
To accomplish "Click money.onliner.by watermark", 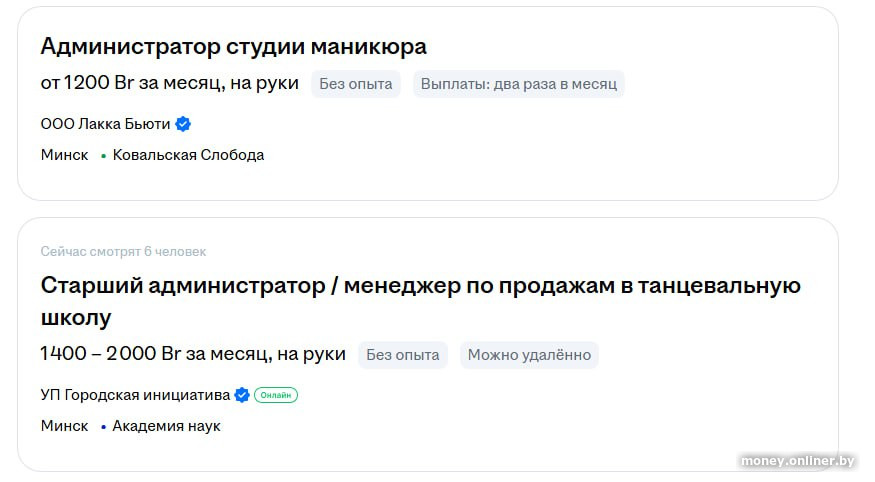I will click(797, 460).
